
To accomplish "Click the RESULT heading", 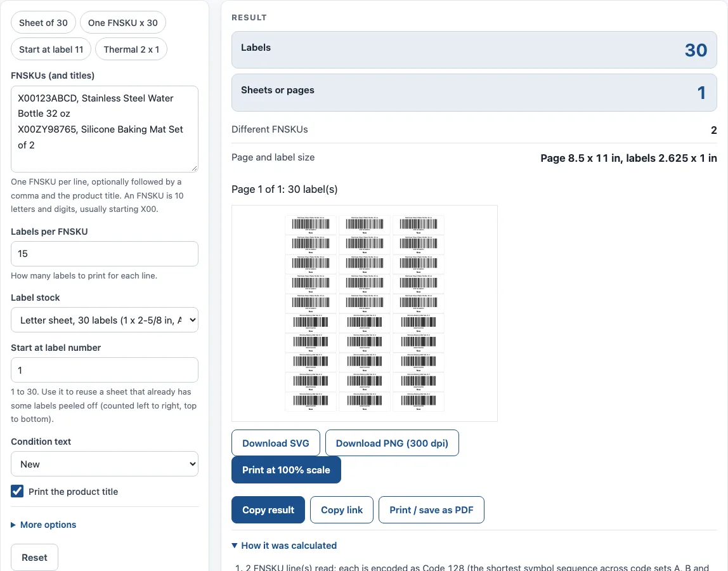I will point(249,18).
